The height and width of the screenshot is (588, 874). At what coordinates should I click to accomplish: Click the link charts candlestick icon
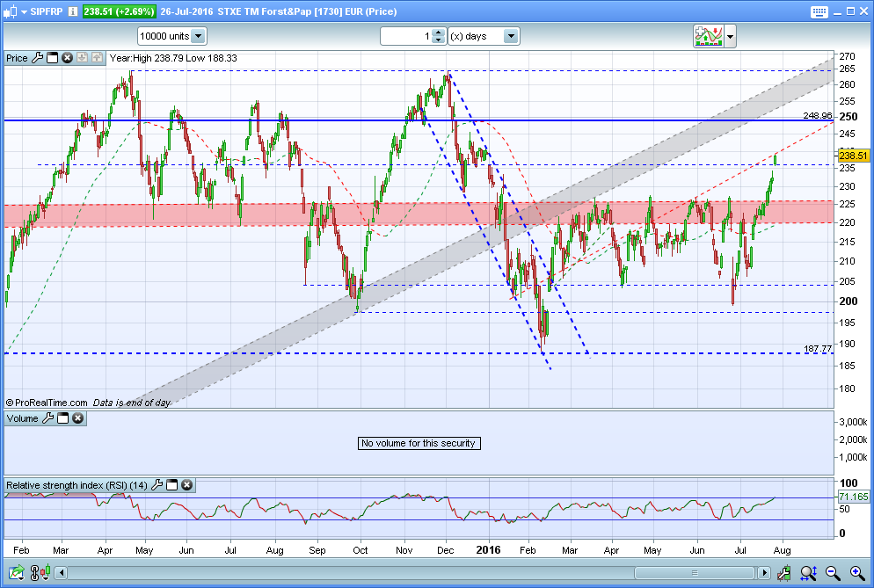[x=40, y=572]
